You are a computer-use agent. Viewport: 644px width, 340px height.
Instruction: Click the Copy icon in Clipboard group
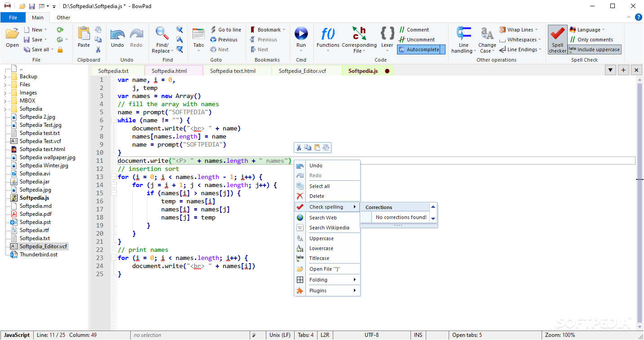click(98, 40)
